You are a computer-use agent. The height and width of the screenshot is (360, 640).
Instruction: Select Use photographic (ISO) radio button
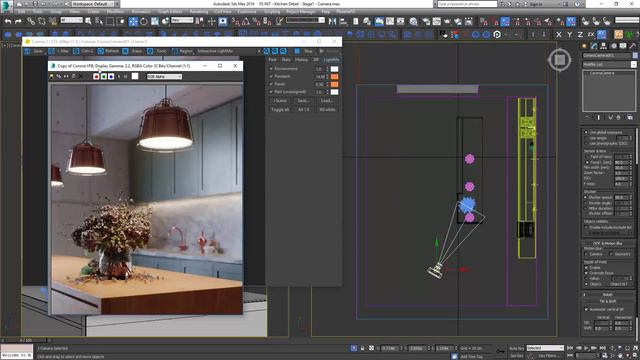pos(586,144)
